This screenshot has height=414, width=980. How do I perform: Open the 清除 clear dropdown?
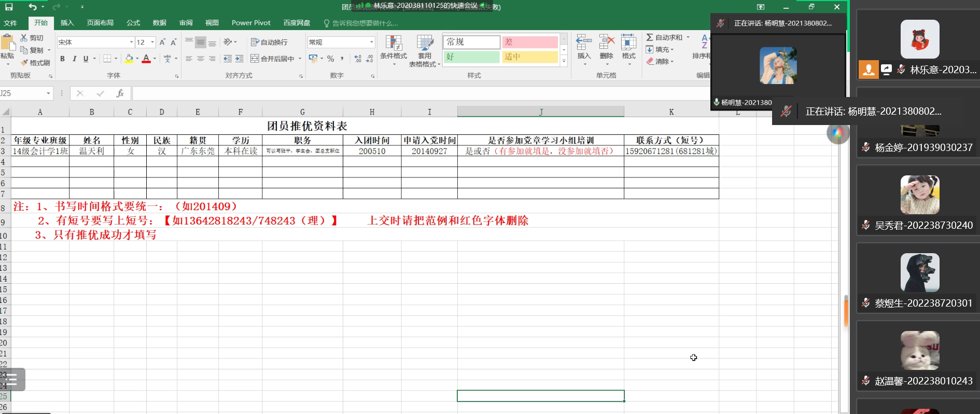[660, 61]
